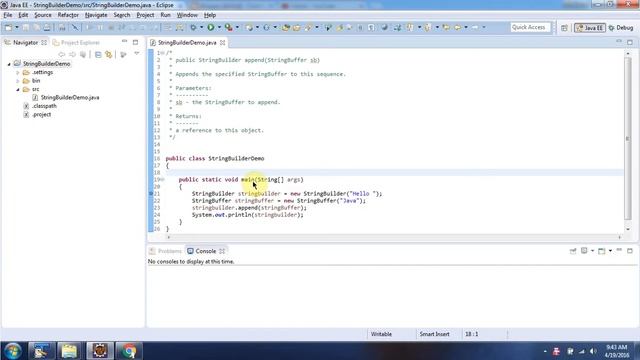Open the Navigate menu
Screen dimensions: 640x360
coord(96,15)
